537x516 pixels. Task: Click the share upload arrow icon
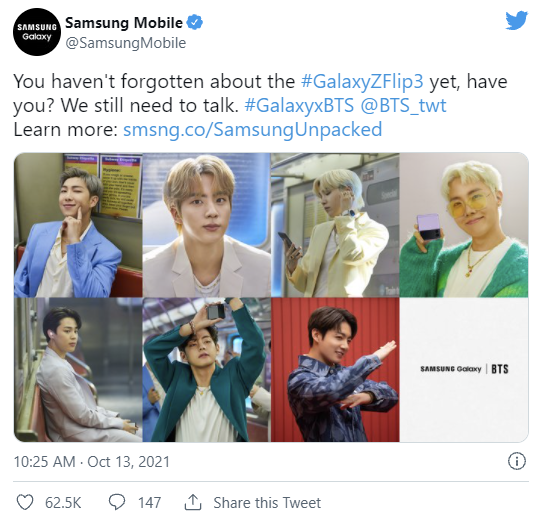point(193,502)
